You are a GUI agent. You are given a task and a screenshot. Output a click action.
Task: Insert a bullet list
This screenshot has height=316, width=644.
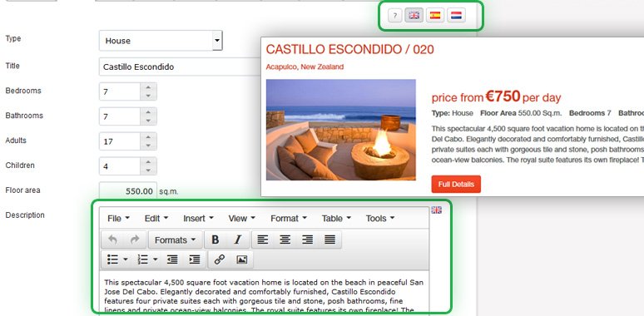pyautogui.click(x=112, y=259)
